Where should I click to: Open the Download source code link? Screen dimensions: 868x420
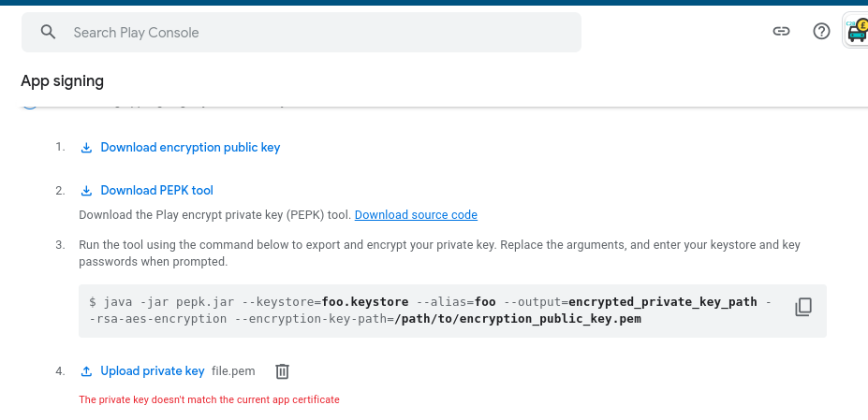click(416, 215)
